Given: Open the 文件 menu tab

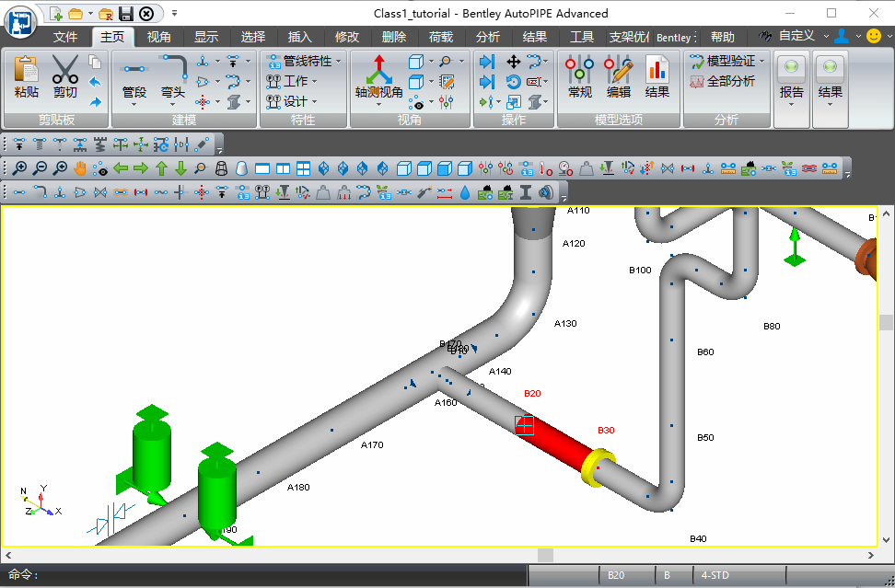Looking at the screenshot, I should (x=65, y=37).
